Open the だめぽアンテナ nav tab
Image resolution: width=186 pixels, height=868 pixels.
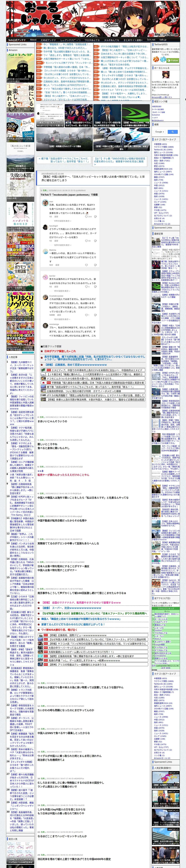point(48,40)
